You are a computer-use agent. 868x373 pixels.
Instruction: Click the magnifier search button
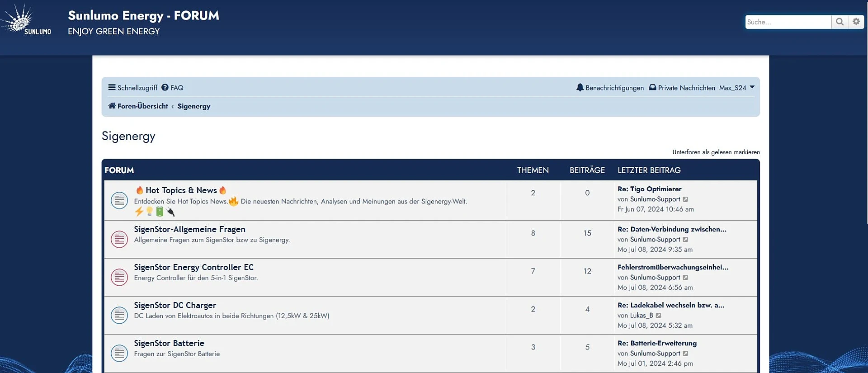[x=840, y=22]
